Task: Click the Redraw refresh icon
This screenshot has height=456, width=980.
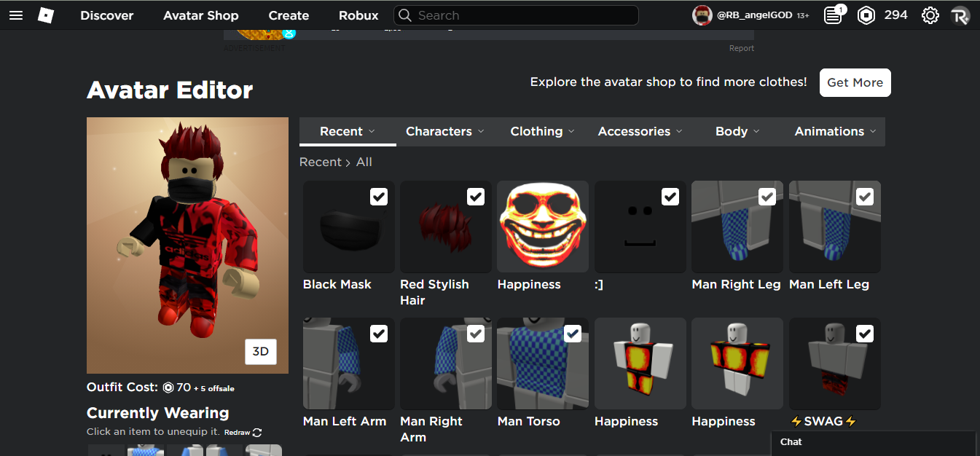Action: 257,433
